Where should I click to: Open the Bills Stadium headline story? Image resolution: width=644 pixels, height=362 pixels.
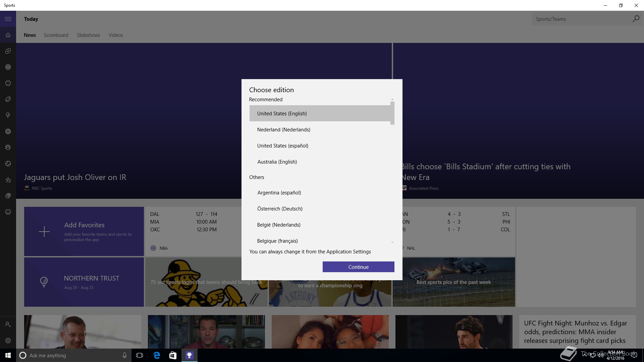pyautogui.click(x=486, y=172)
